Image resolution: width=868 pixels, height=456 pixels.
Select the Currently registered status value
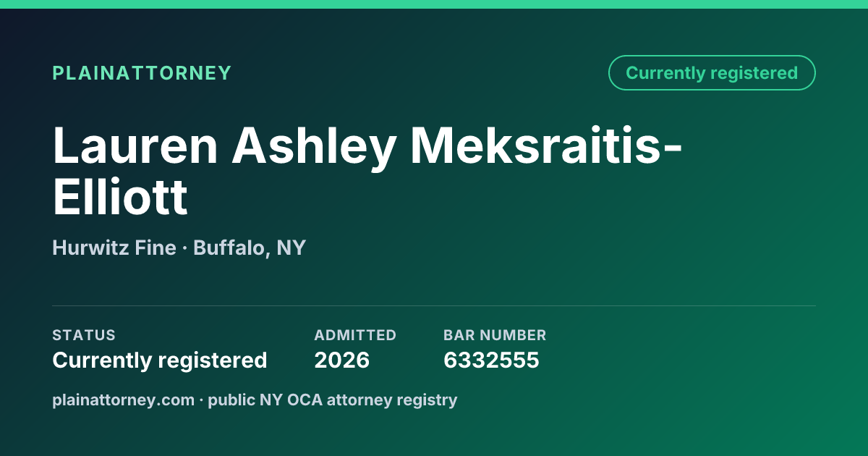[160, 360]
